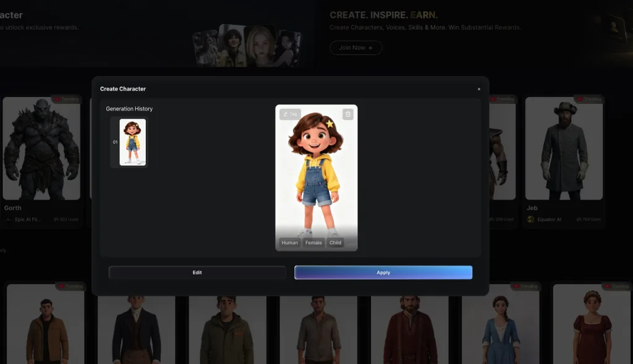Screen dimensions: 633x364
Task: Open the Gorth character card image
Action: [x=41, y=148]
